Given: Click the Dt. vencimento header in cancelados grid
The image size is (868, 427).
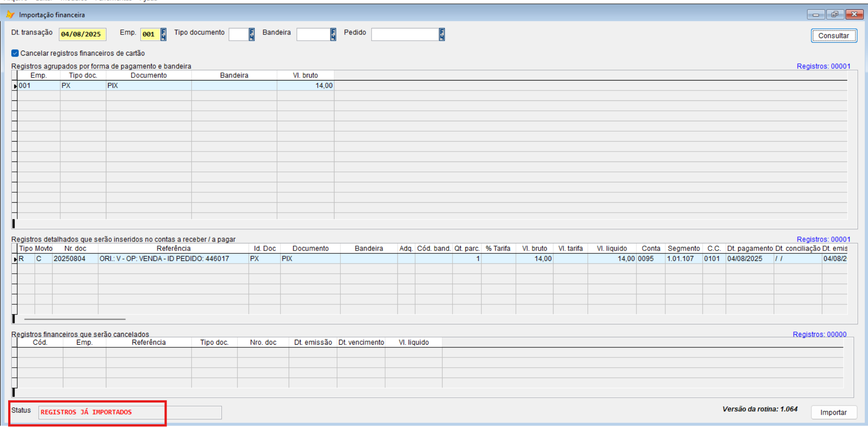Looking at the screenshot, I should [361, 342].
